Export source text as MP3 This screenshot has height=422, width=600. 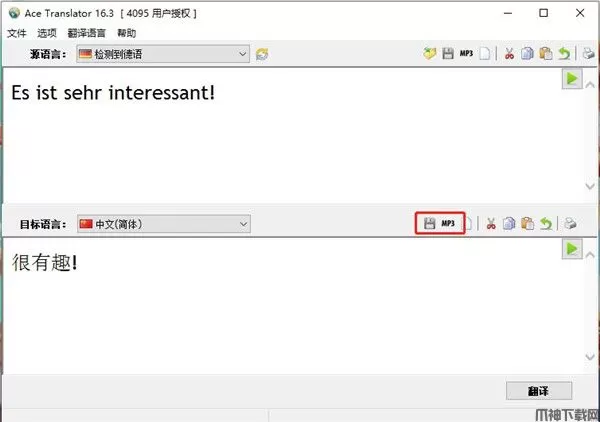466,54
